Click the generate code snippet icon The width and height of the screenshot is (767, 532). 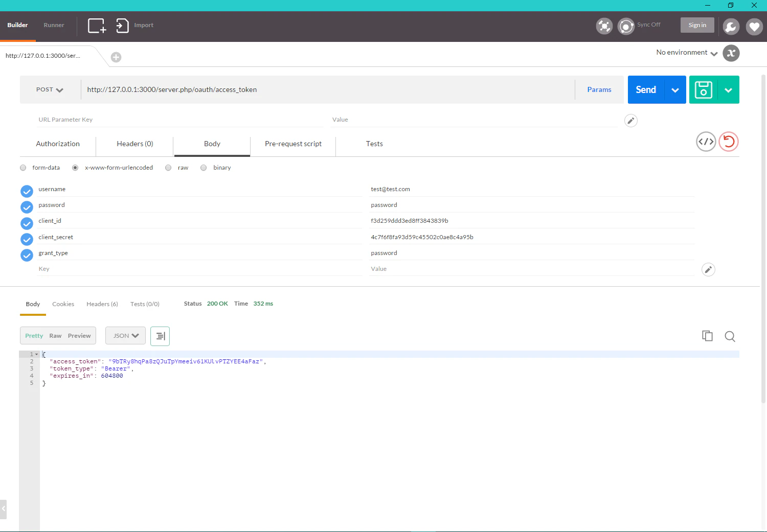pos(706,142)
